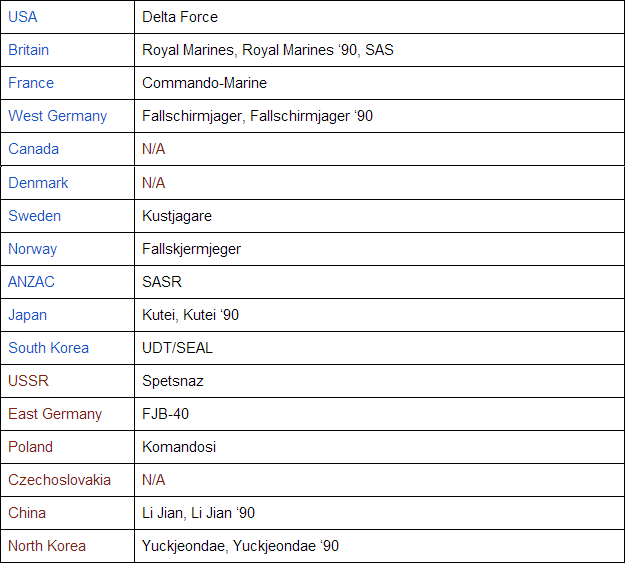The image size is (625, 563).
Task: Select the UDT/SEAL cell text
Action: click(x=177, y=348)
